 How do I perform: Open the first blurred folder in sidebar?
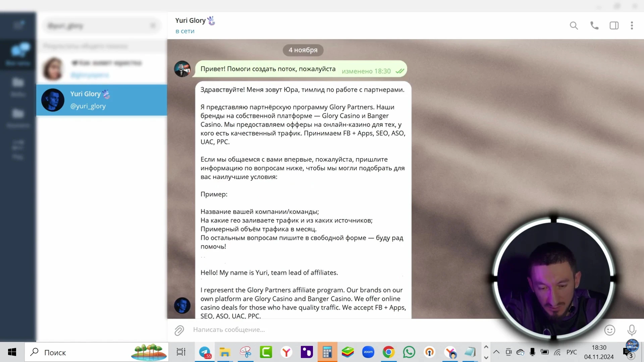(x=18, y=86)
